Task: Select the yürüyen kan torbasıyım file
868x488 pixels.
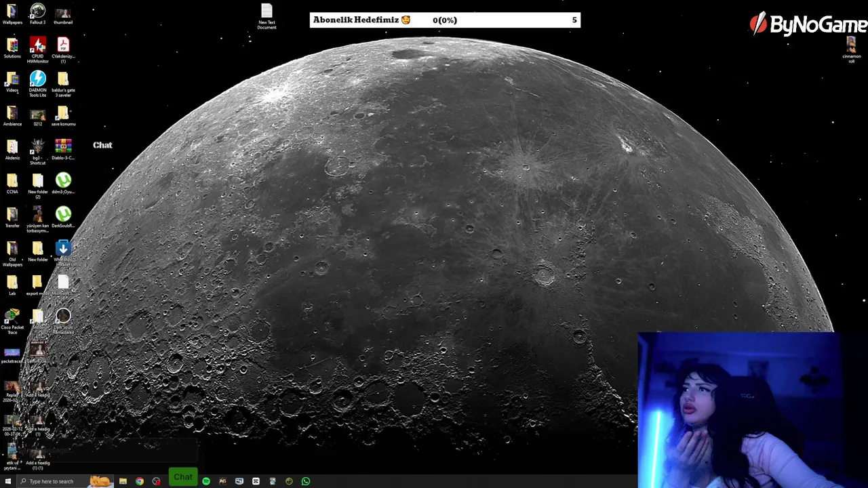Action: click(38, 220)
